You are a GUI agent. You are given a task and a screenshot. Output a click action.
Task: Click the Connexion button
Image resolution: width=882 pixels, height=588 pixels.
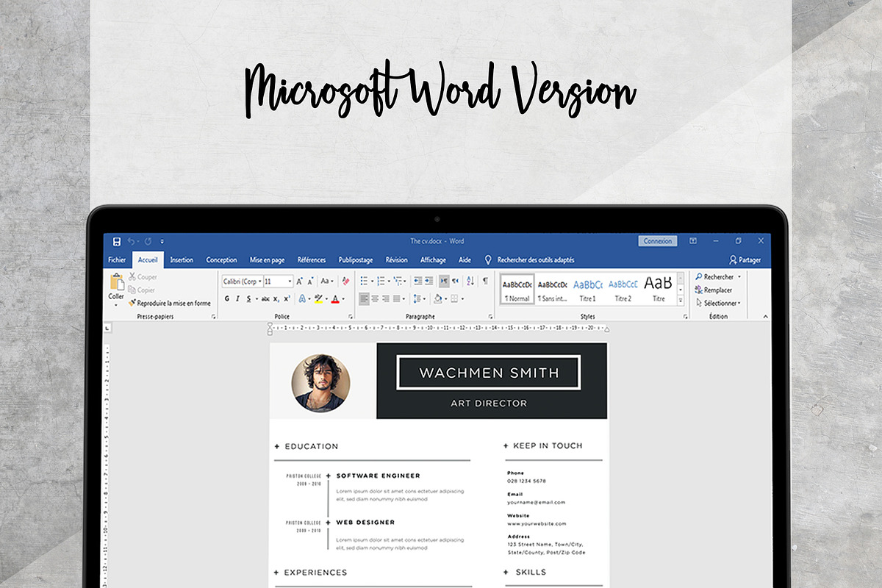(x=657, y=241)
